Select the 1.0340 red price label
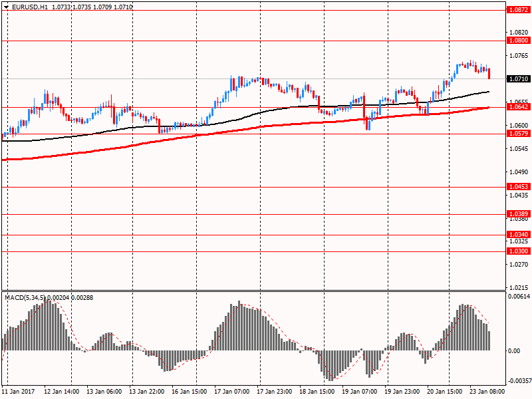 (517, 235)
